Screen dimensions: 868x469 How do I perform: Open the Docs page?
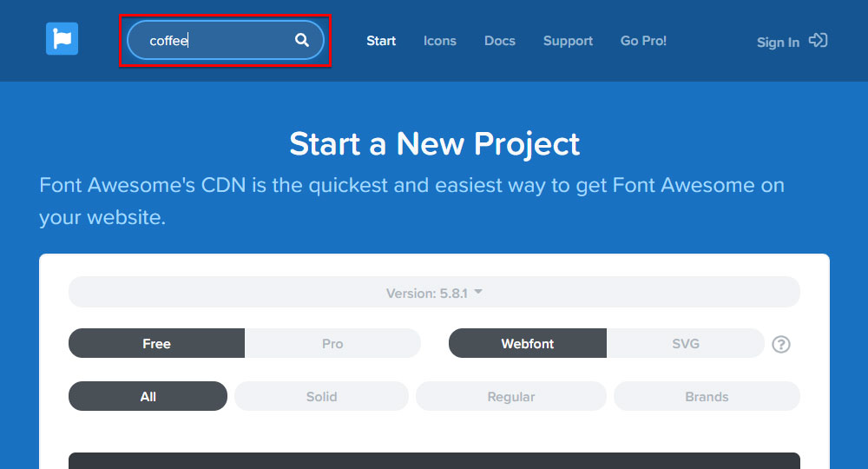coord(499,41)
